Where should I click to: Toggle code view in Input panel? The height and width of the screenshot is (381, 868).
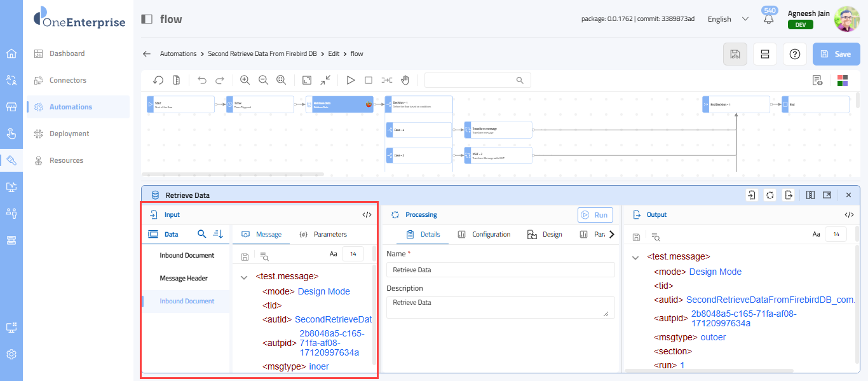[367, 215]
